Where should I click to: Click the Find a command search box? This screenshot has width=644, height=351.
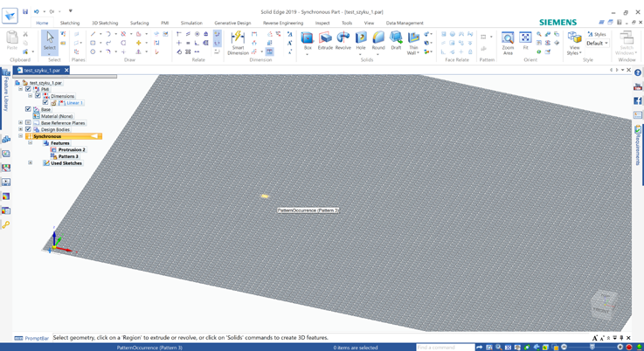pos(446,348)
